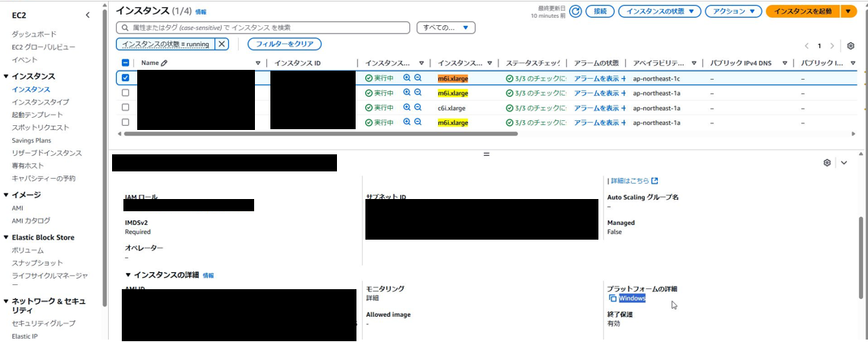Screen dimensions: 868x342
Task: Collapse the detail panel with the chevron
Action: [x=844, y=162]
